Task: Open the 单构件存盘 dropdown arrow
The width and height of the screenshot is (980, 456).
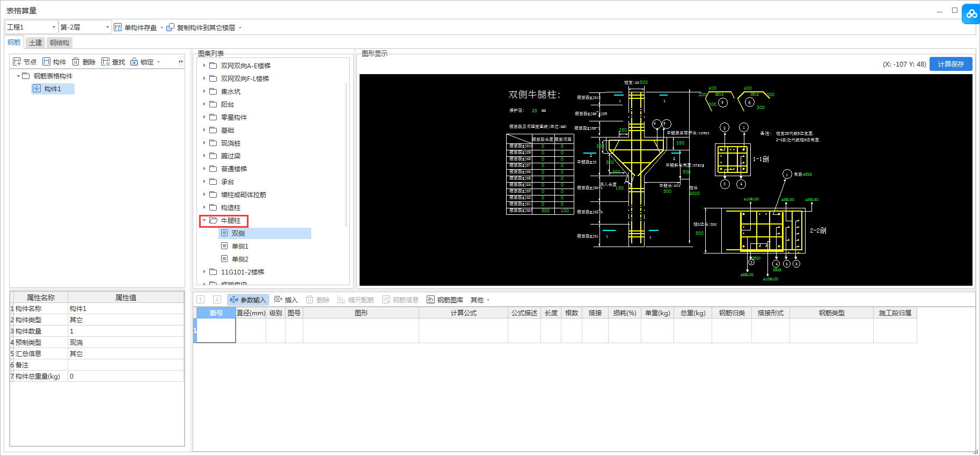Action: point(162,27)
